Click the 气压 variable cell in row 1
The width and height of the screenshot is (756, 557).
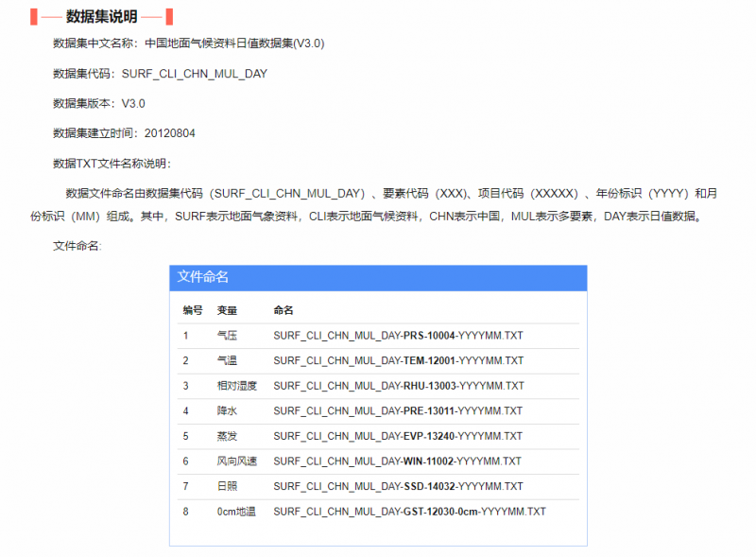[227, 336]
